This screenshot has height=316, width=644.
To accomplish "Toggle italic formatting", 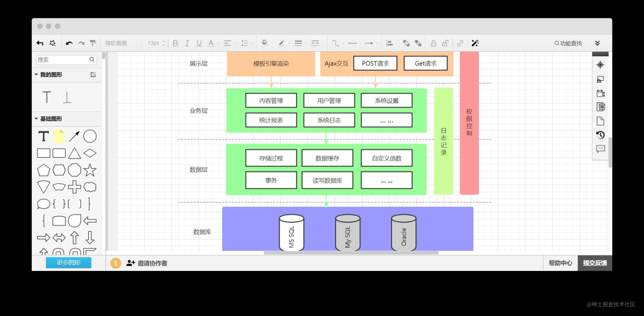I will tap(187, 43).
